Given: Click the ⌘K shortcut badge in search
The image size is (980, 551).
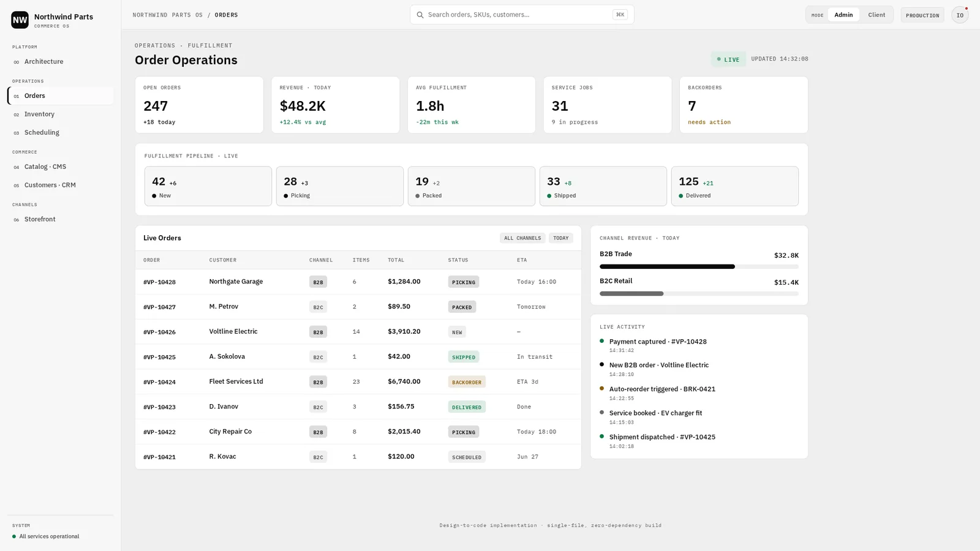Looking at the screenshot, I should click(620, 15).
